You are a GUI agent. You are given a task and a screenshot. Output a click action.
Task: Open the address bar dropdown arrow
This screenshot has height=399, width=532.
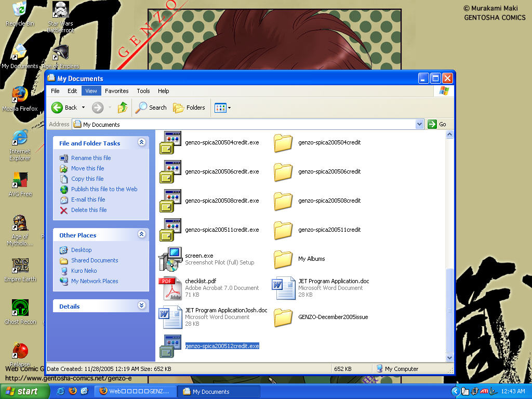[x=420, y=124]
